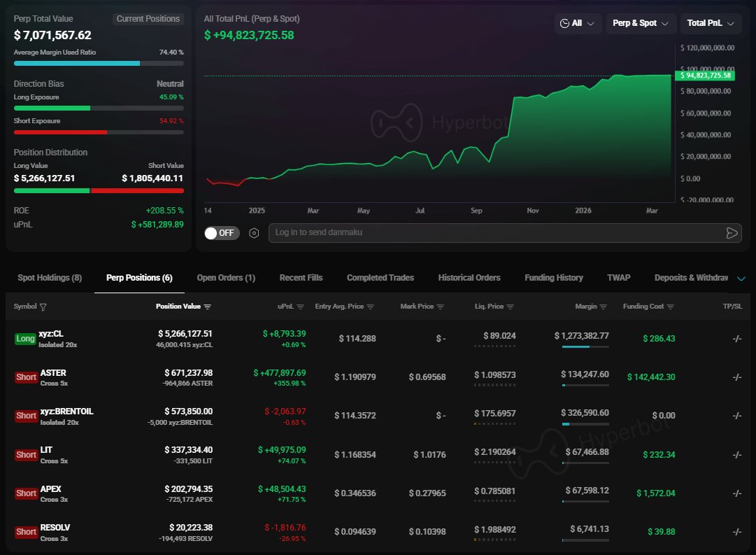
Task: Click the send danmaku arrow icon
Action: pyautogui.click(x=732, y=233)
